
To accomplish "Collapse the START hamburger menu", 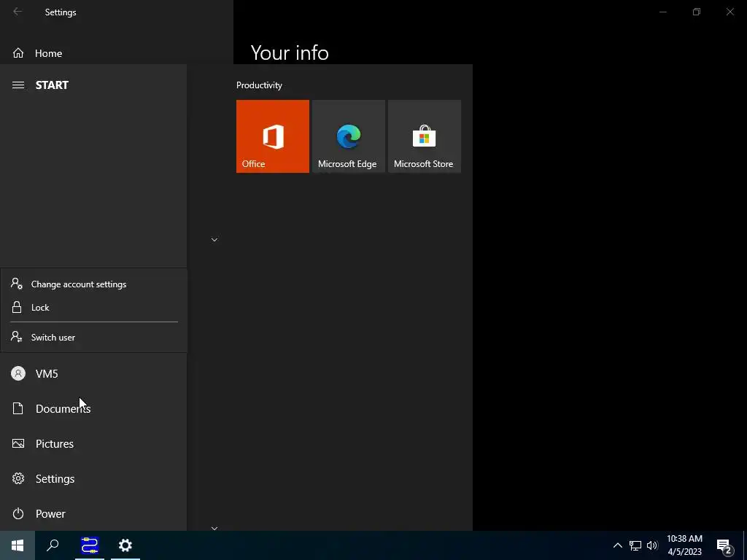I will click(18, 85).
